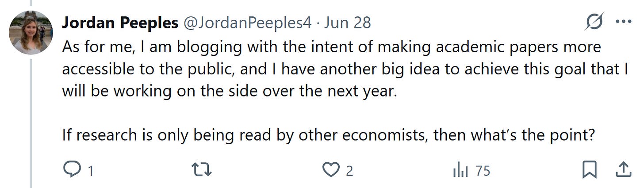Open the share upload-arrow icon menu
Screen dimensions: 644x188
(623, 169)
